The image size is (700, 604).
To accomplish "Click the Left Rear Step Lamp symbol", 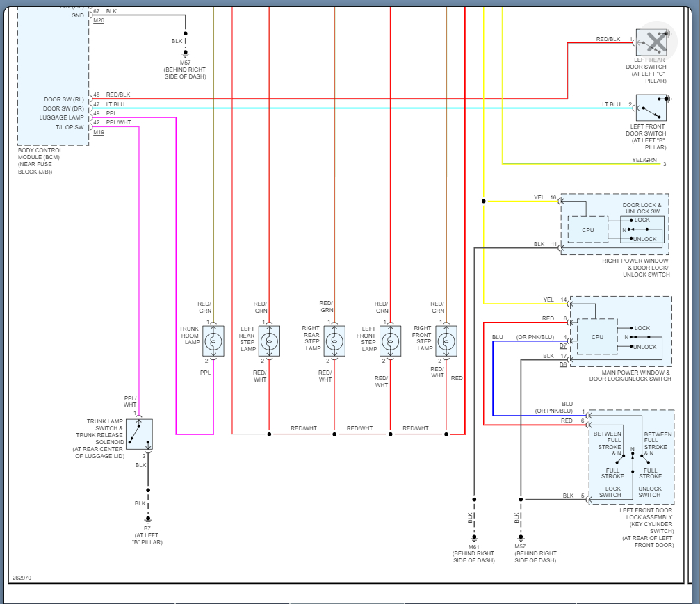I will coord(269,341).
